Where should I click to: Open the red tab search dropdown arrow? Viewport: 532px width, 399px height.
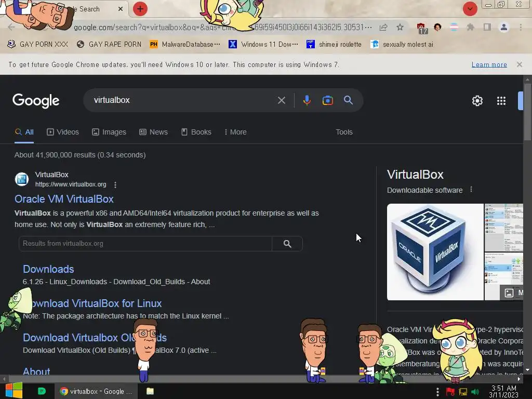point(470,9)
